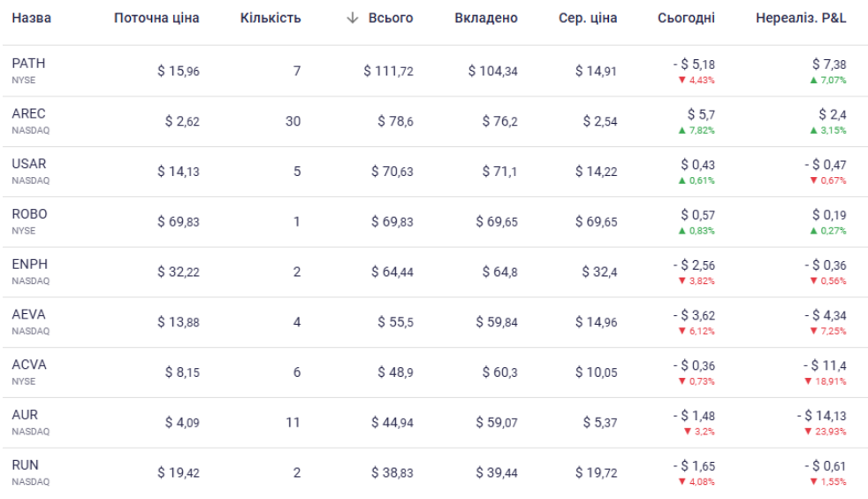Sort by Назва column header
The height and width of the screenshot is (499, 868).
(31, 19)
